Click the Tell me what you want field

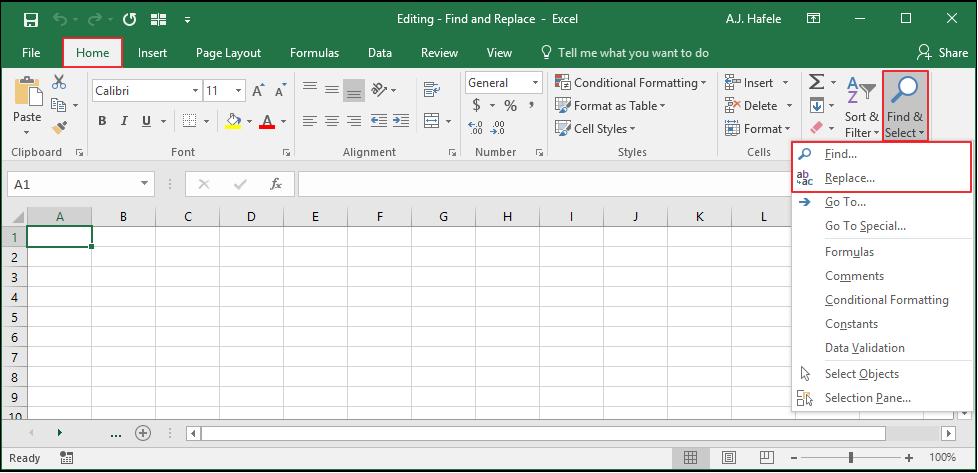(x=625, y=53)
